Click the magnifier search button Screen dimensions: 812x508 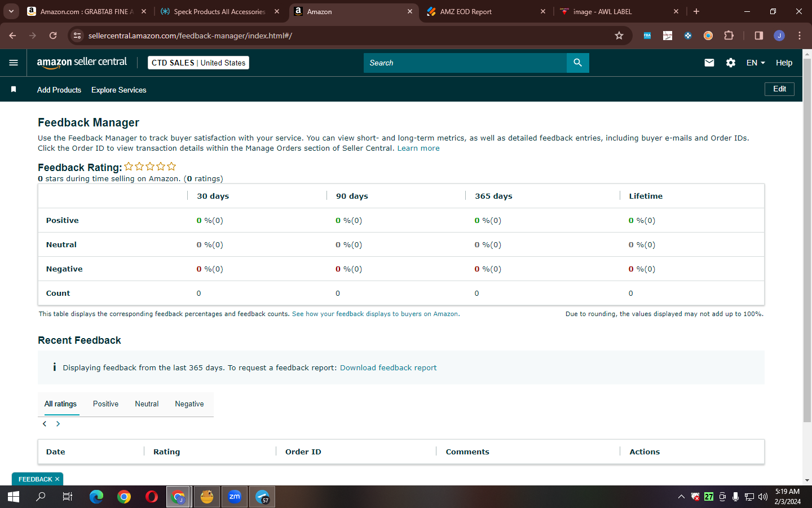[577, 63]
